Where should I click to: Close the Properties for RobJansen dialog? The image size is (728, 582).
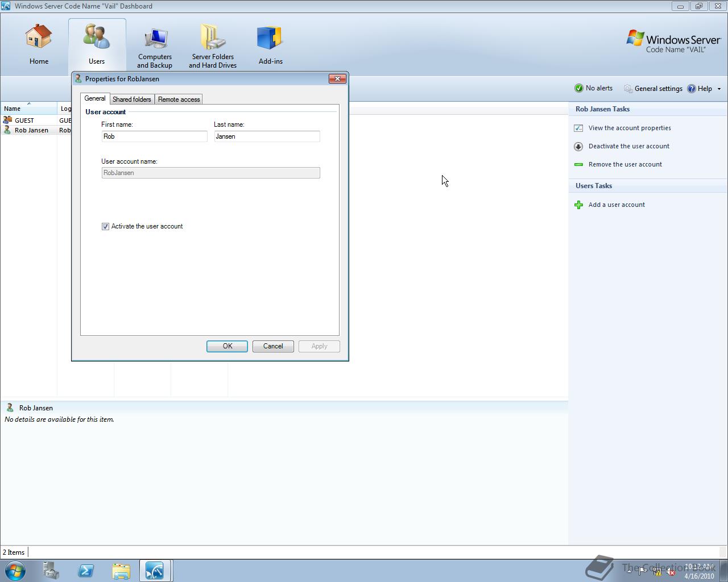click(337, 78)
